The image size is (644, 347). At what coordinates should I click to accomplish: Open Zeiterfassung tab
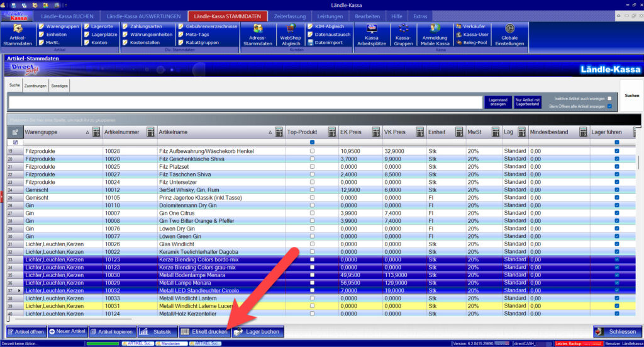pyautogui.click(x=290, y=16)
